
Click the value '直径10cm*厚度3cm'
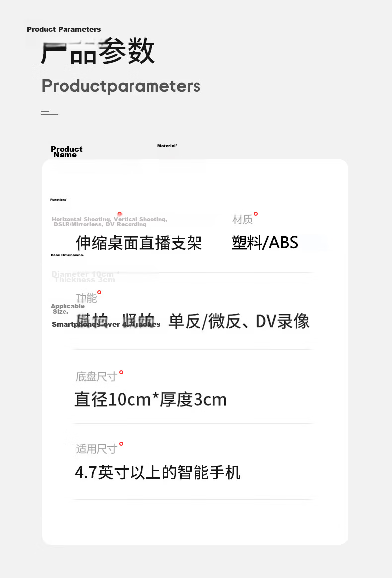point(151,400)
